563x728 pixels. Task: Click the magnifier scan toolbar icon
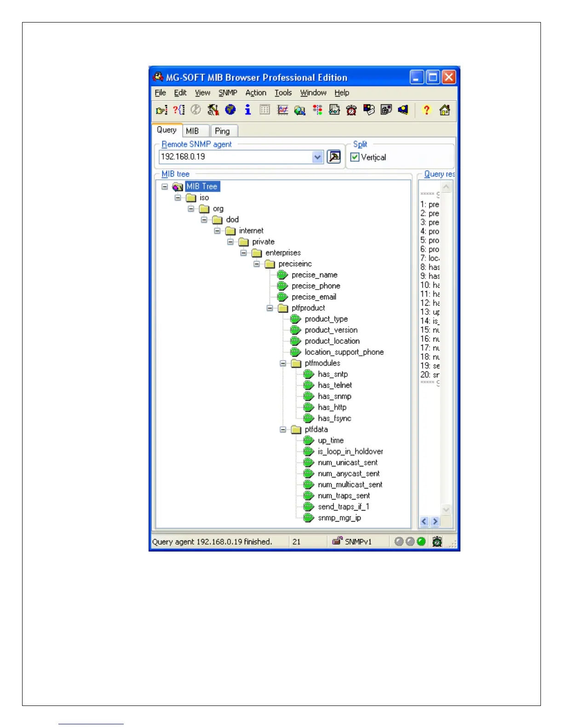click(300, 110)
